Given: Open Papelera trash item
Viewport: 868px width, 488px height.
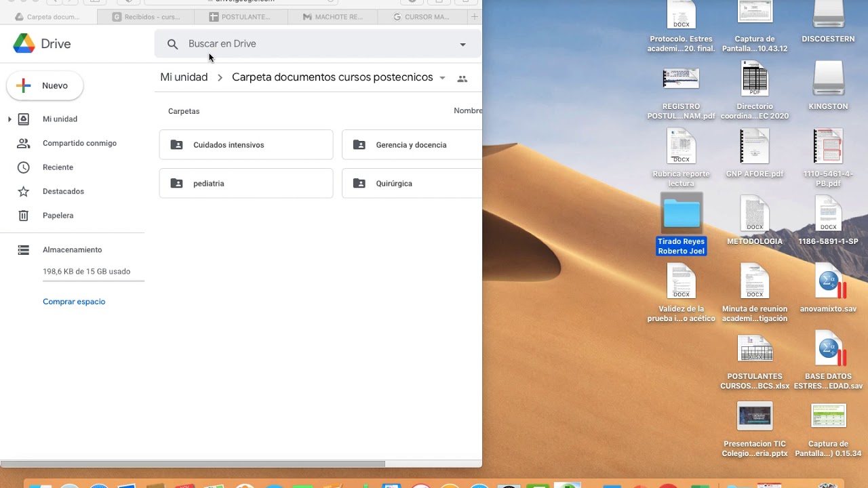Looking at the screenshot, I should pyautogui.click(x=58, y=216).
